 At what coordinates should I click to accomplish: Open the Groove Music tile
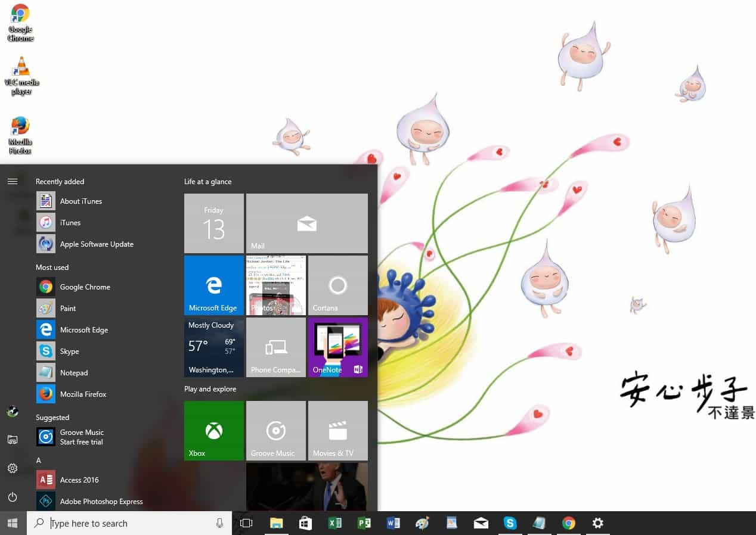tap(276, 431)
